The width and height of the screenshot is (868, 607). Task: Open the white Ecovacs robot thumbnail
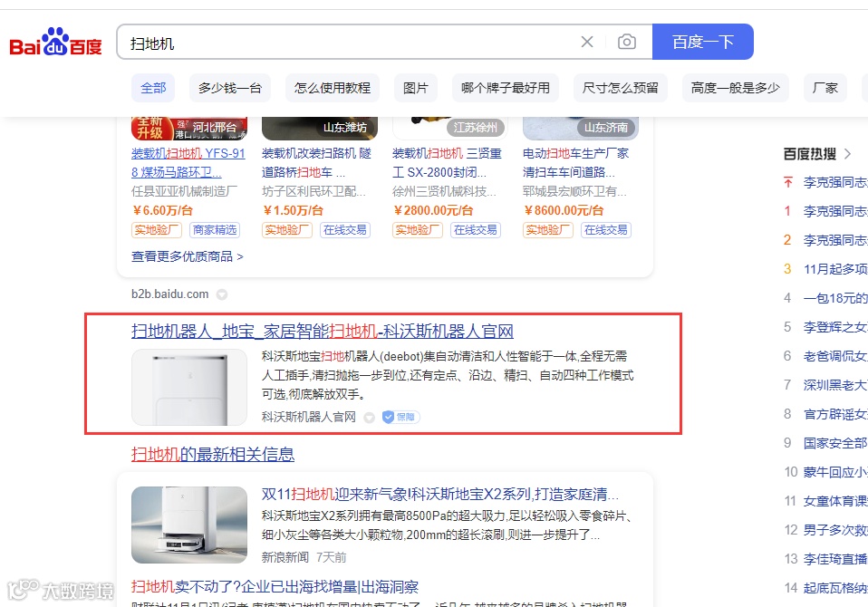tap(189, 388)
